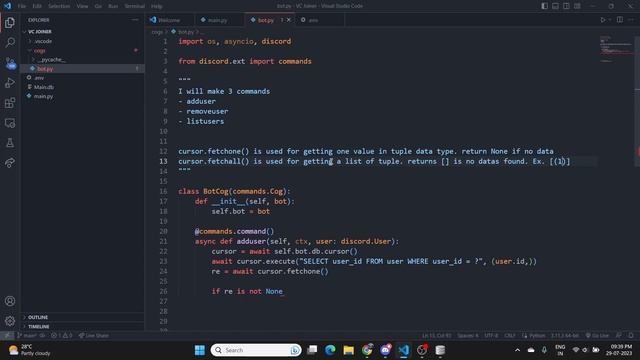Click the Visual Studio Code logo icon
Image resolution: width=640 pixels, height=360 pixels.
[x=8, y=6]
